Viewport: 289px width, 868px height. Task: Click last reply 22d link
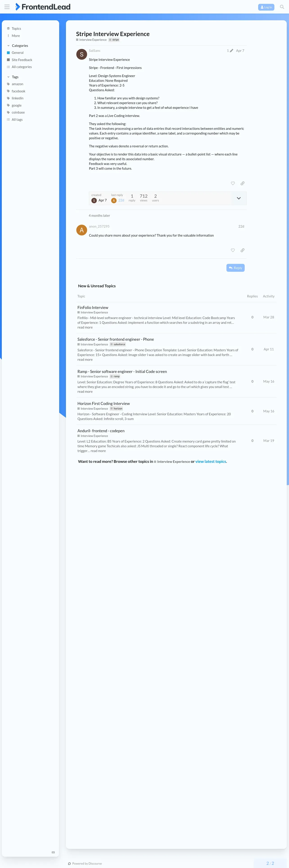click(x=121, y=200)
